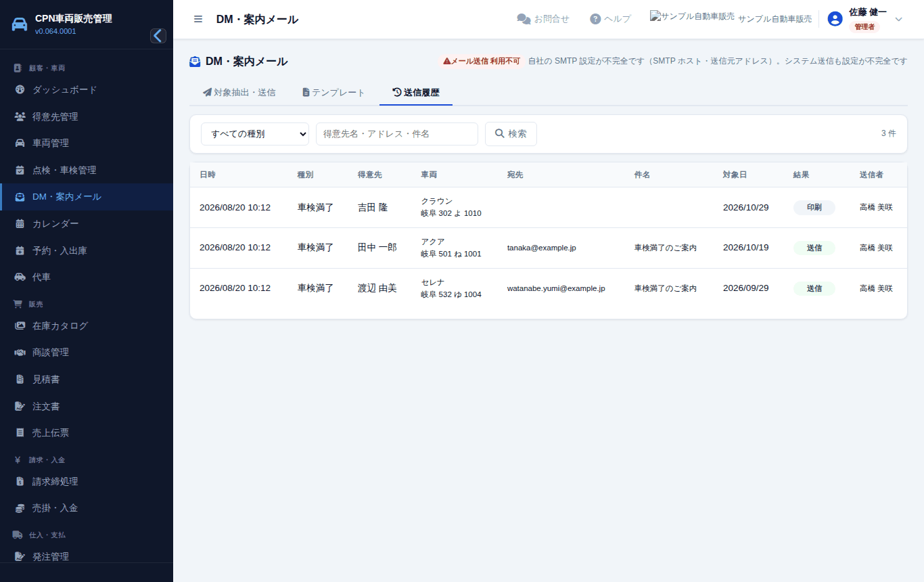Expand the user menu chevron

click(x=898, y=19)
